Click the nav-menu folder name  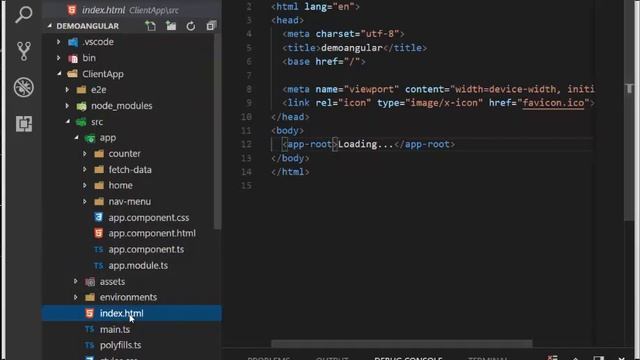pyautogui.click(x=129, y=202)
